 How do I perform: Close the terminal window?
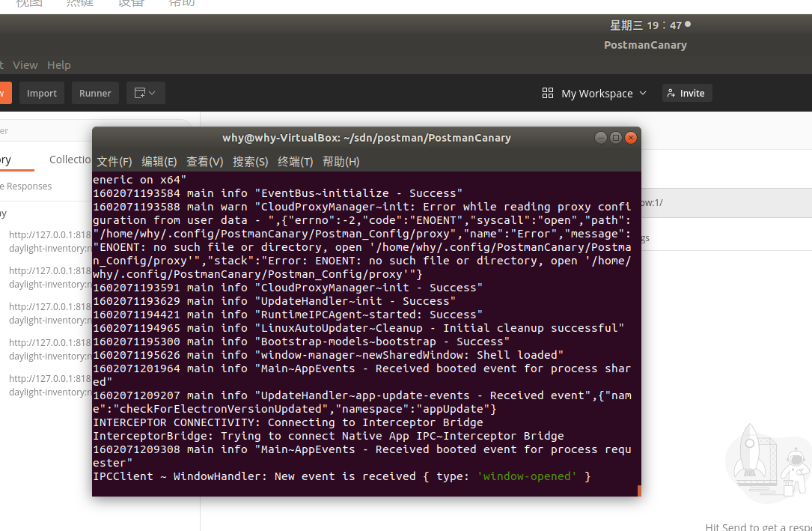click(631, 138)
